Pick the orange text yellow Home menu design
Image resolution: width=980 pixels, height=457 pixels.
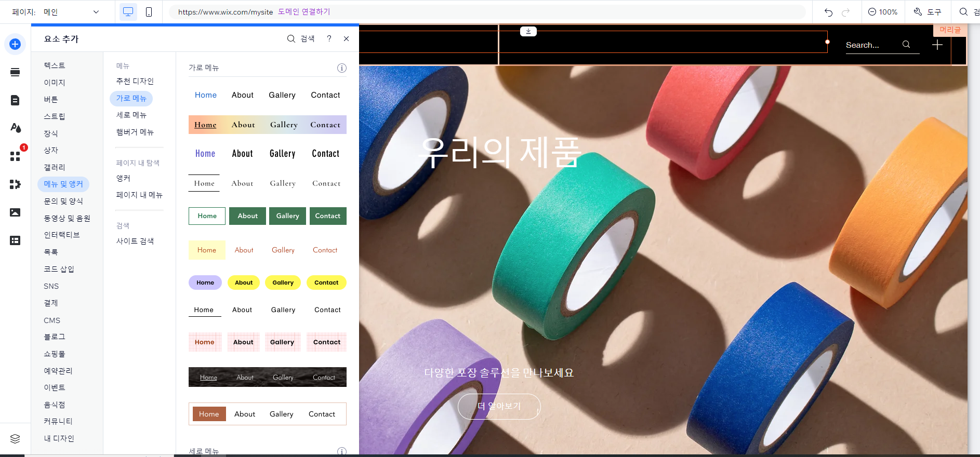point(268,250)
